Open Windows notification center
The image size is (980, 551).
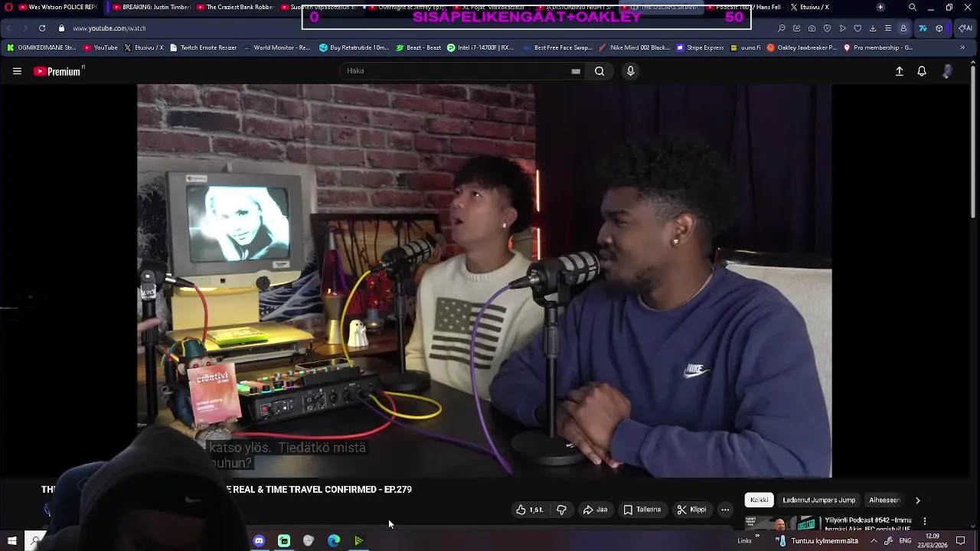[x=961, y=541]
